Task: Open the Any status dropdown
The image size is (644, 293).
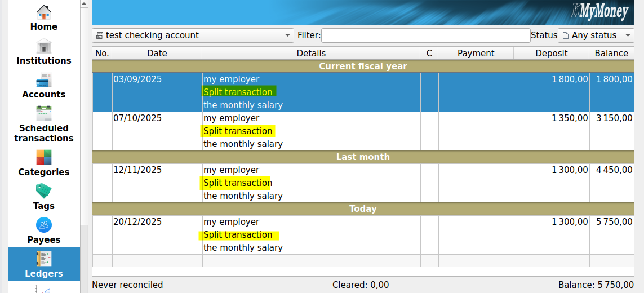Action: (596, 35)
